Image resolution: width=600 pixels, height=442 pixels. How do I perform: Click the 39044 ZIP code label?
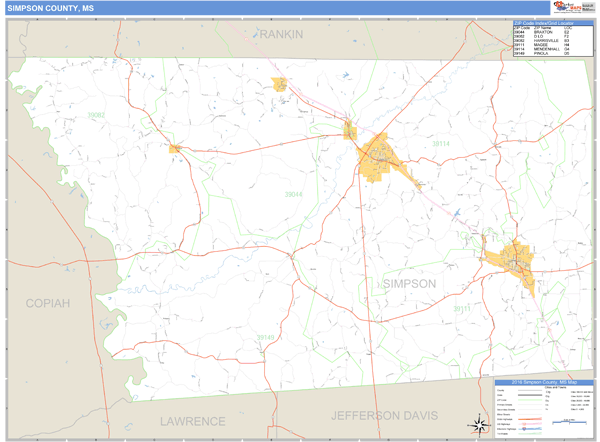pos(294,194)
